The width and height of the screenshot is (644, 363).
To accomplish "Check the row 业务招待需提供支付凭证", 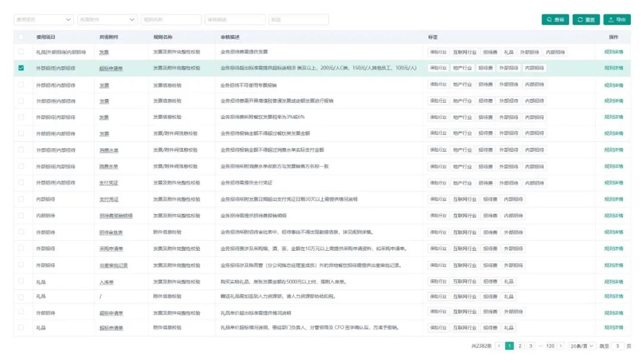I will pyautogui.click(x=21, y=183).
